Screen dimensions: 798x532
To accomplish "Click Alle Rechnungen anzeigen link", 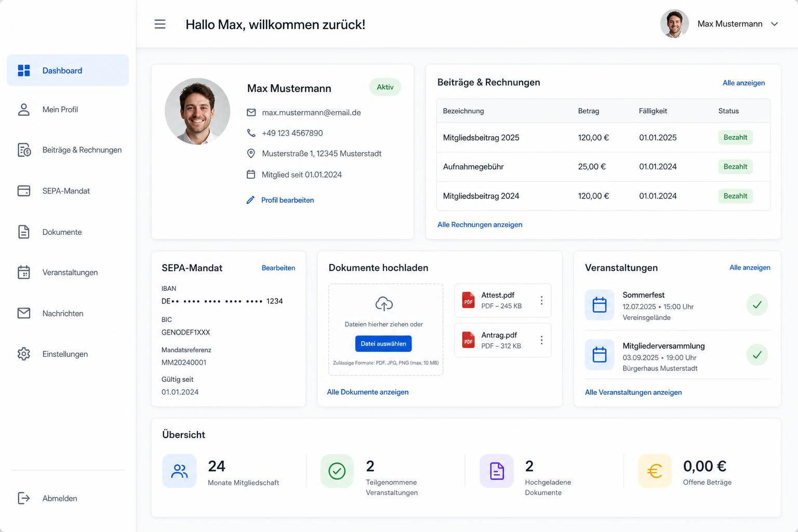I will point(480,224).
